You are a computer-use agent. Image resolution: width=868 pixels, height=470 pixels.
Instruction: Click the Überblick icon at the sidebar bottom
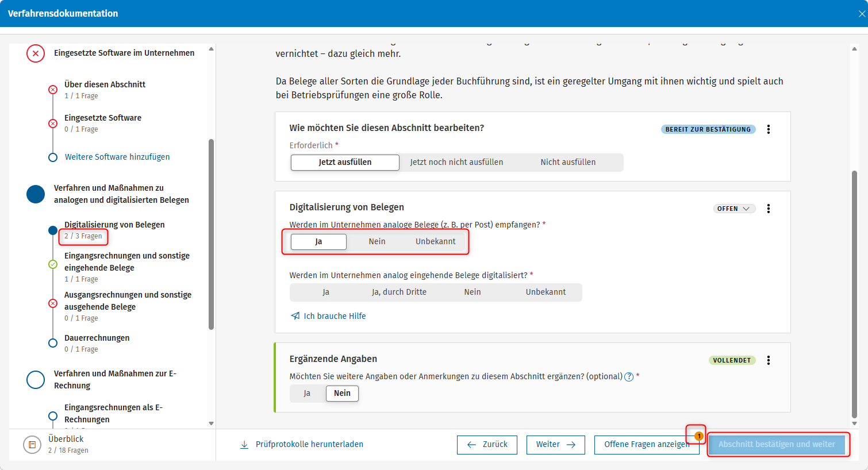[x=32, y=445]
